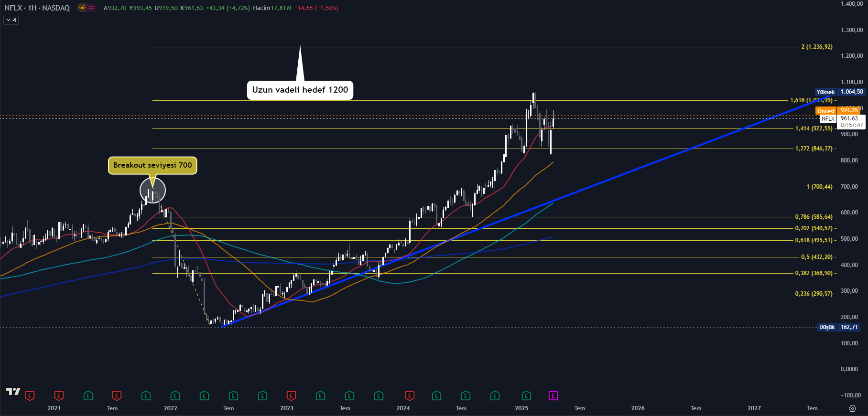Screen dimensions: 868x416
Task: Click the Y993,45 high value in header
Action: [141, 8]
